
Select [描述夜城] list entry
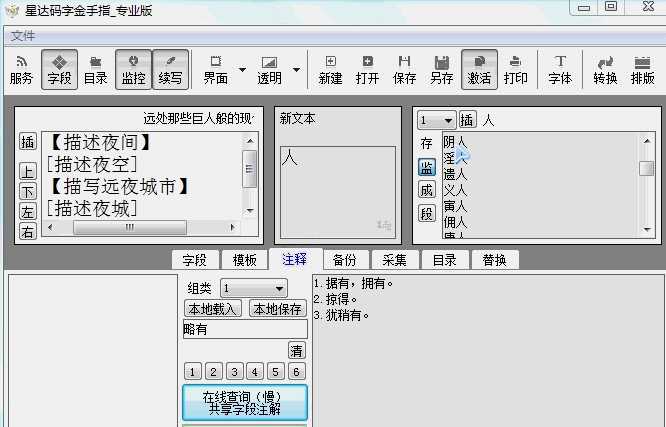click(x=92, y=209)
